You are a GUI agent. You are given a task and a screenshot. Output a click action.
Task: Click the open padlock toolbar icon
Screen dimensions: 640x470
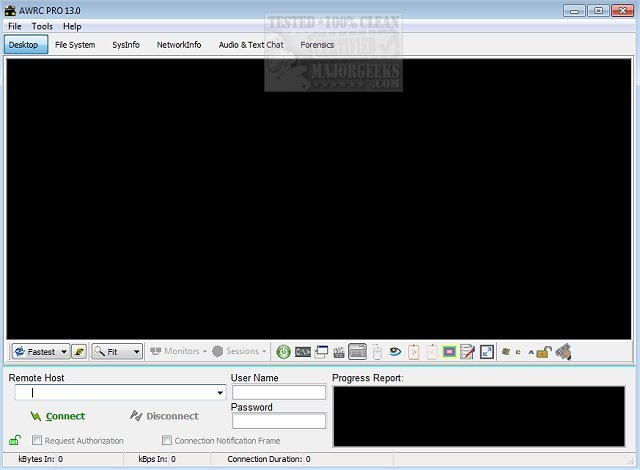pos(544,352)
